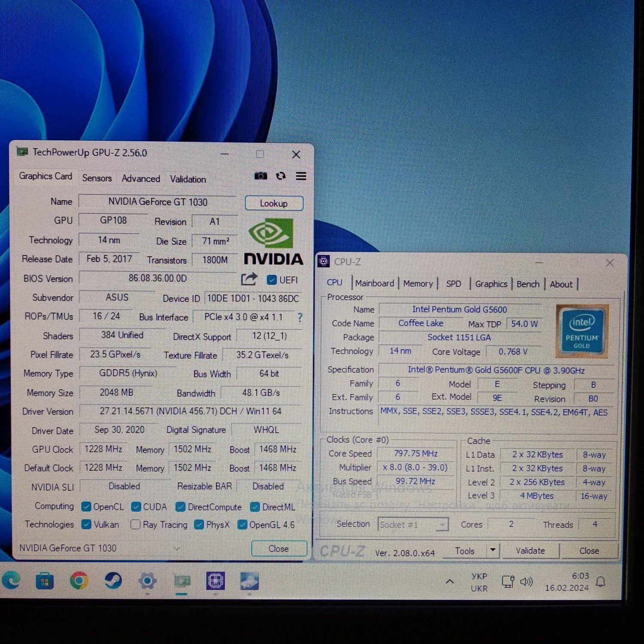Enable the Ray Tracing checkbox
This screenshot has width=644, height=644.
(135, 525)
